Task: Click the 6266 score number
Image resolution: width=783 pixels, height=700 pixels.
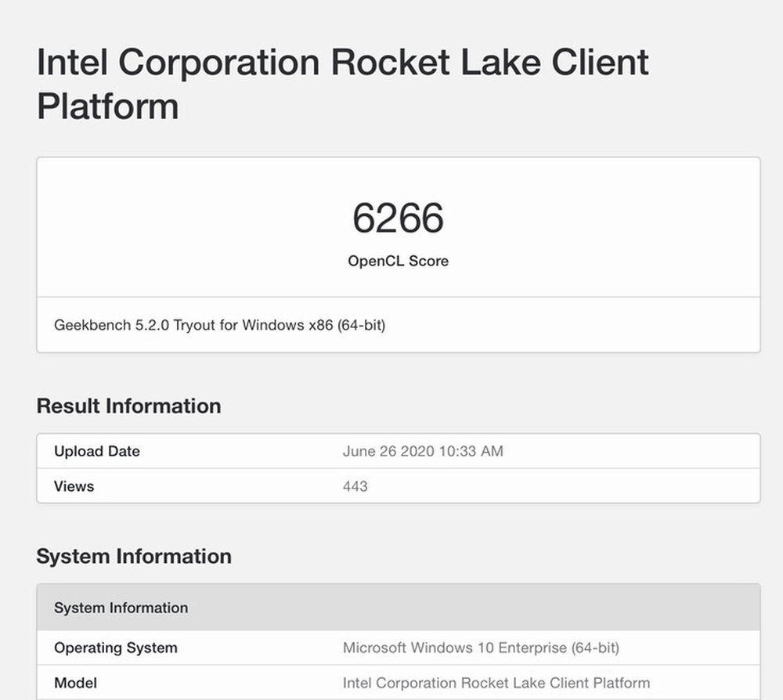Action: point(398,218)
